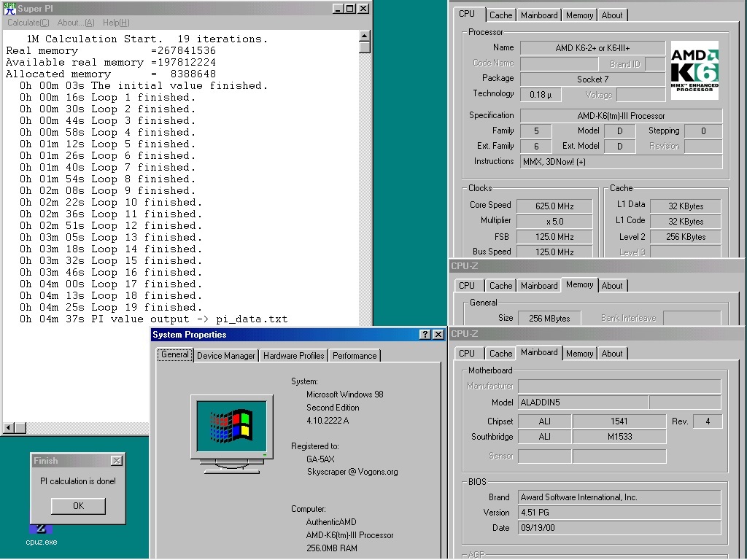Open Memory tab in bottom CPU-Z Mainboard window

point(579,354)
